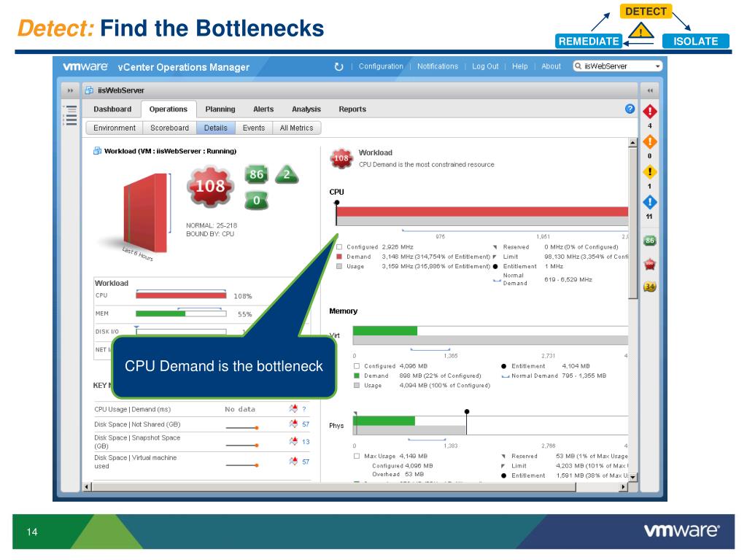This screenshot has width=747, height=560.
Task: Go to the Alerts tab
Action: pos(263,109)
